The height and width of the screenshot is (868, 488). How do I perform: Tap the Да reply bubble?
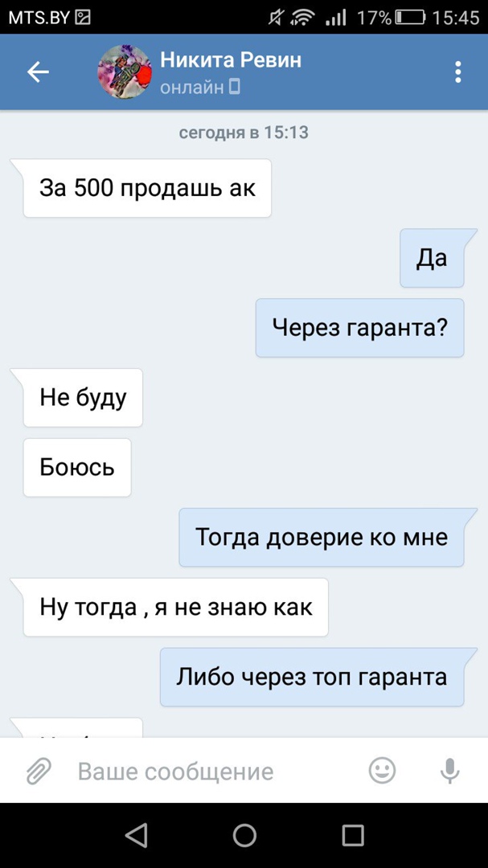coord(432,258)
